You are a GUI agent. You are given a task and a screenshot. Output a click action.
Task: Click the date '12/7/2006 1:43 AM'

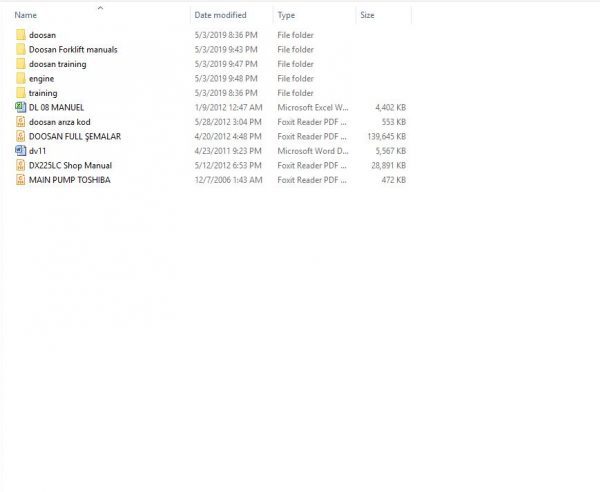228,180
